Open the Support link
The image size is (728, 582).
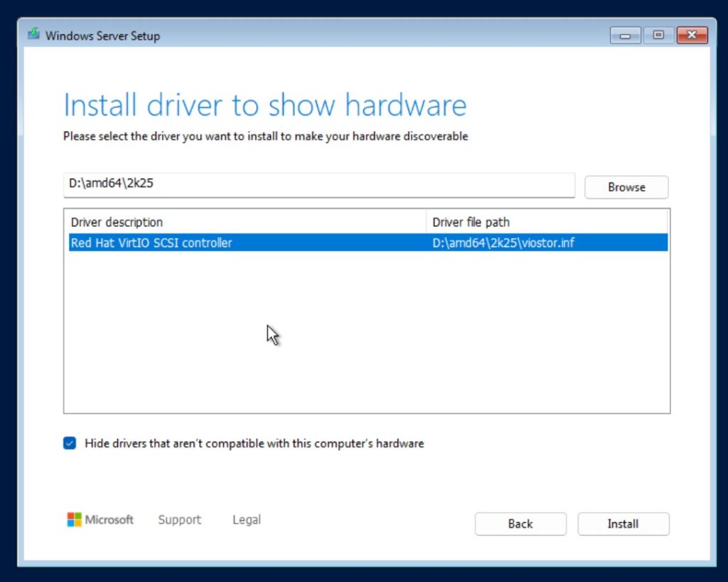coord(179,519)
